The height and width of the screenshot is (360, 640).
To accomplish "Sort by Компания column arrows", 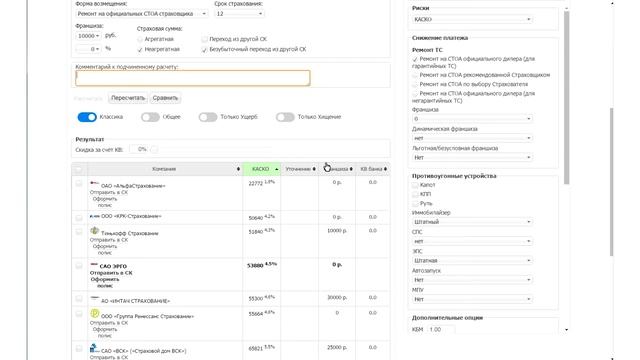I will point(238,169).
